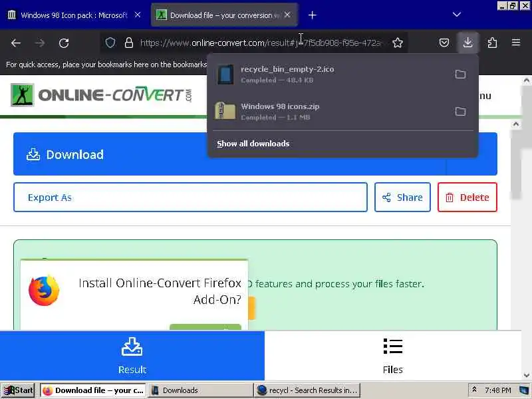532x399 pixels.
Task: Open a new tab with the plus button
Action: point(313,15)
